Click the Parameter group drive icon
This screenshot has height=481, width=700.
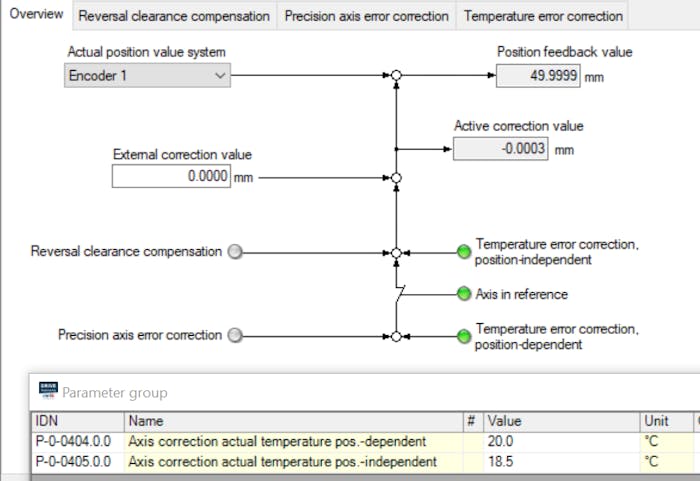48,390
